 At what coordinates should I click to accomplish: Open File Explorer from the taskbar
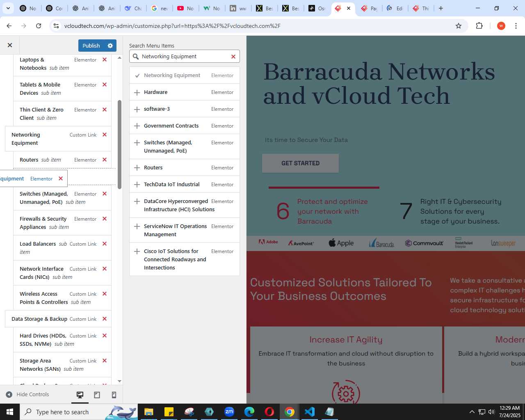tap(148, 412)
